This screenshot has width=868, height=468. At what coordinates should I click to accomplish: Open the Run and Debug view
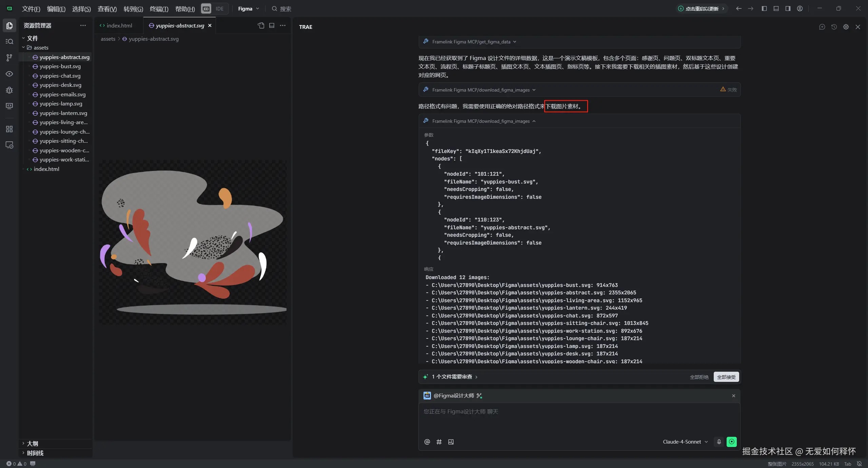9,90
